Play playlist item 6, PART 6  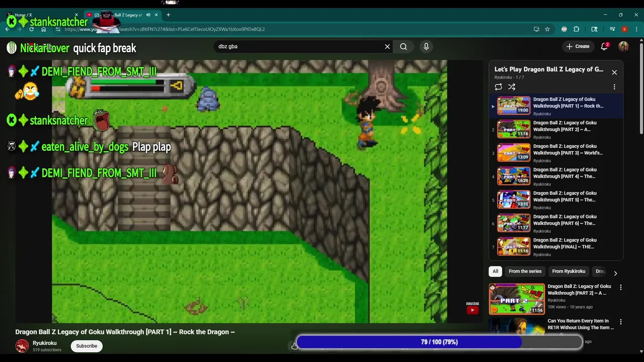pos(556,223)
